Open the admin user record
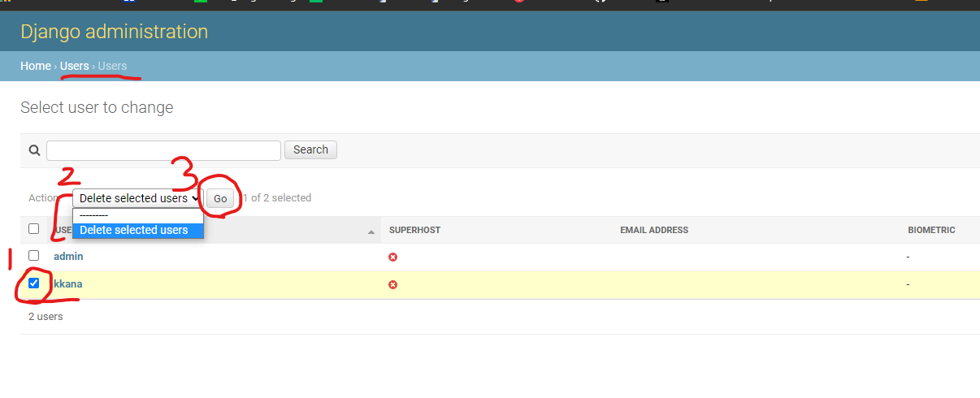Image resolution: width=980 pixels, height=398 pixels. (68, 257)
